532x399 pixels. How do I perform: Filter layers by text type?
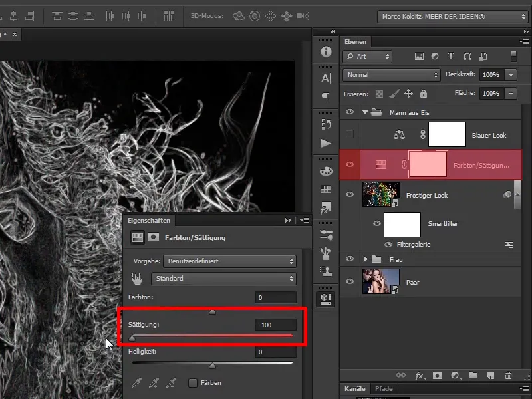point(451,57)
